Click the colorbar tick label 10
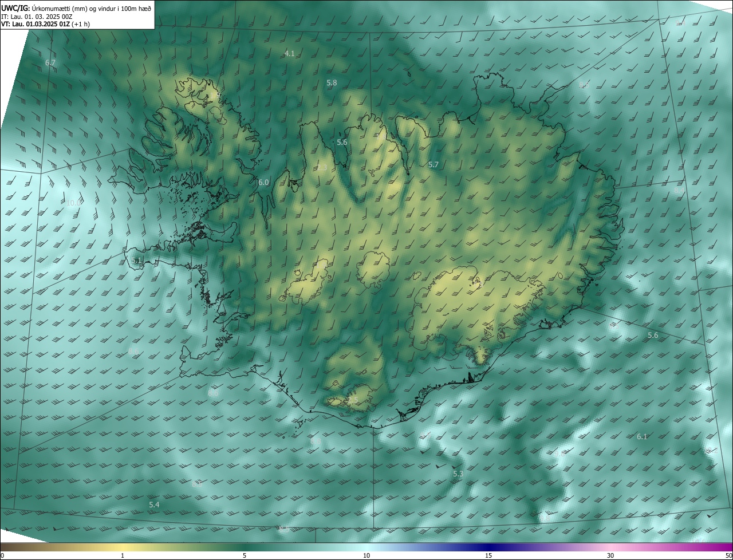 coord(366,556)
